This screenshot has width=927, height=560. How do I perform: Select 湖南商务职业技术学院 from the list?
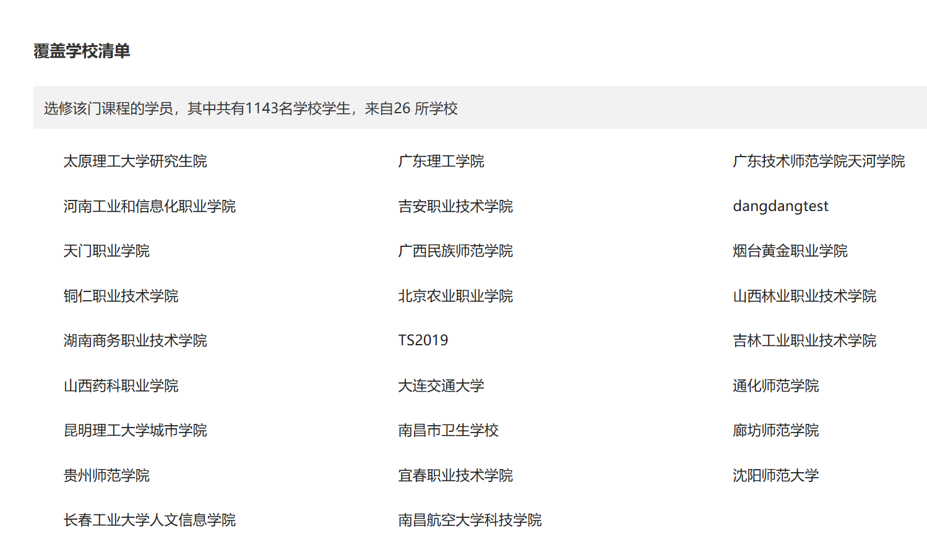(x=135, y=341)
